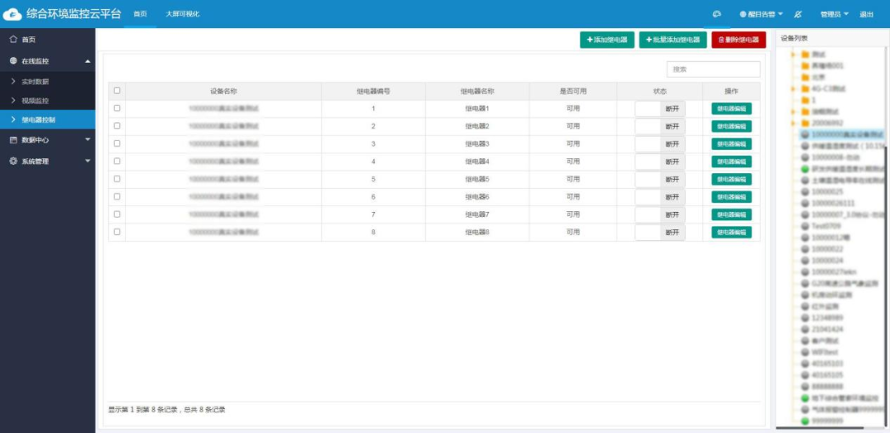Expand the folder arrow above 20006992
The width and height of the screenshot is (890, 433).
click(x=793, y=112)
